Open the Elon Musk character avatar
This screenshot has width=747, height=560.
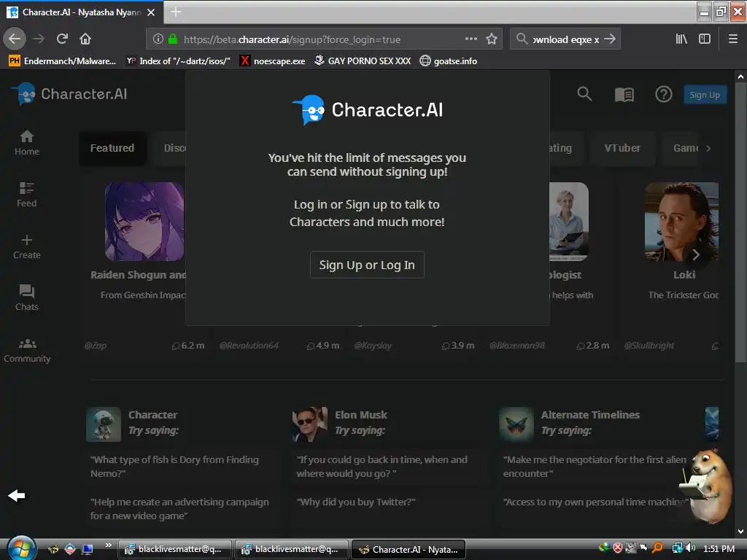309,424
